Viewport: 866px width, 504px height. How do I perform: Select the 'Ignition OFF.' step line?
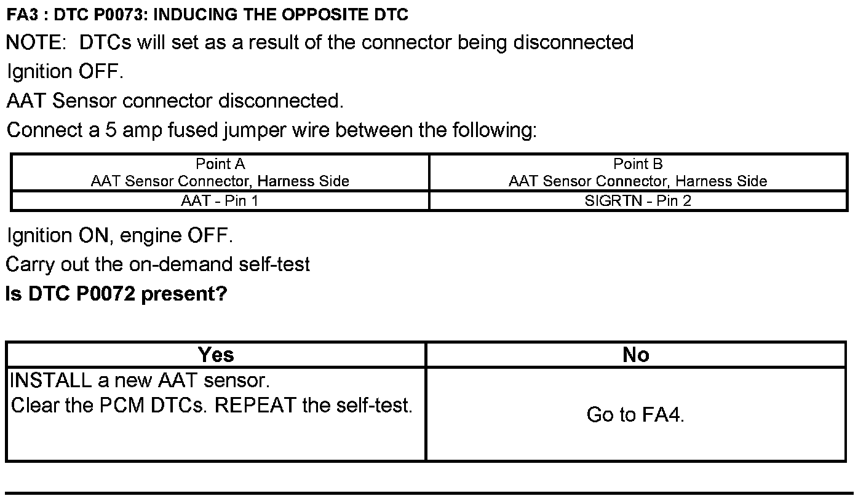tap(65, 72)
